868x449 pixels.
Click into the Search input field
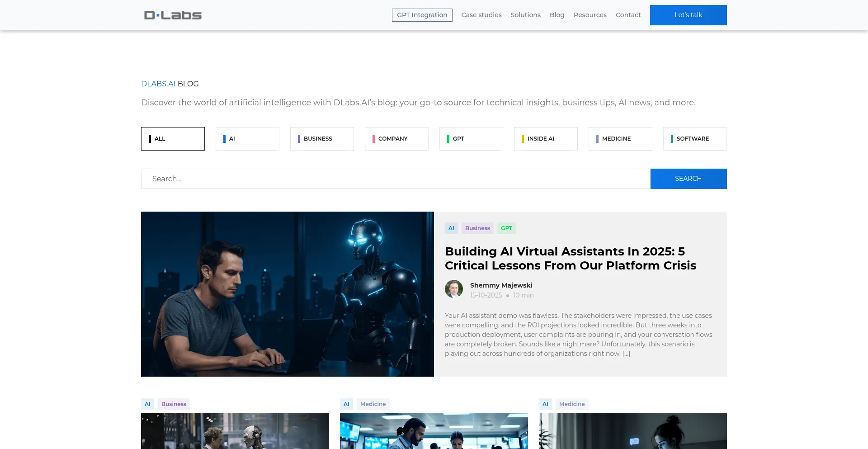coord(396,179)
